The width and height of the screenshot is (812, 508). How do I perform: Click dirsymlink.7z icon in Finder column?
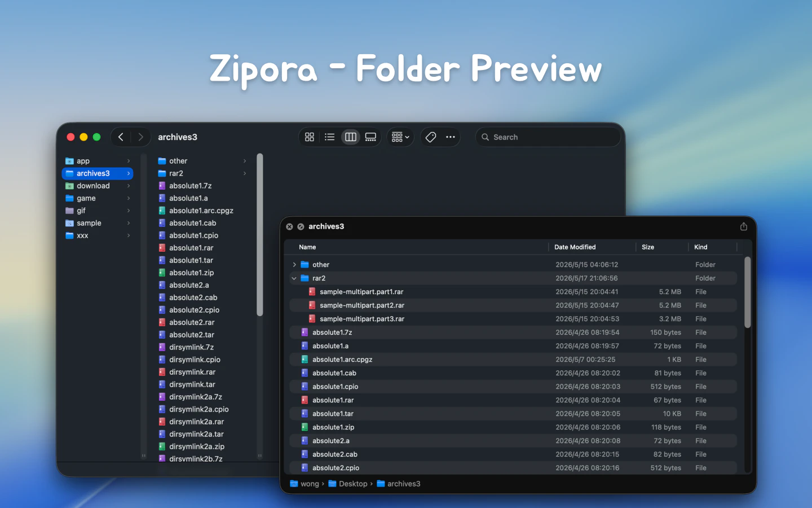162,347
